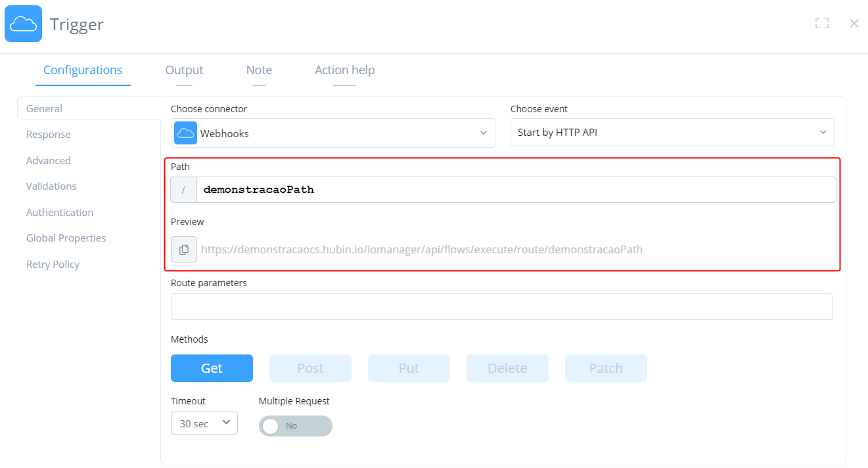
Task: Select the Retry Policy section
Action: tap(53, 264)
